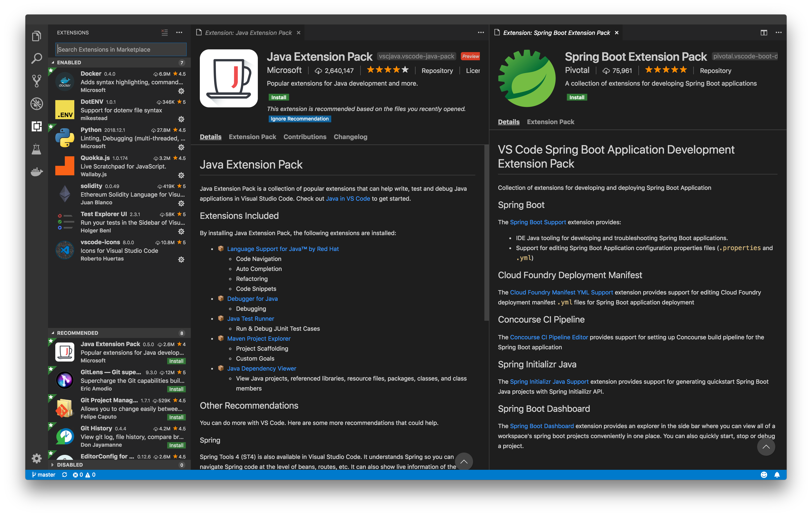Image resolution: width=812 pixels, height=516 pixels.
Task: Open the Test Explorer beaker icon
Action: coord(36,149)
